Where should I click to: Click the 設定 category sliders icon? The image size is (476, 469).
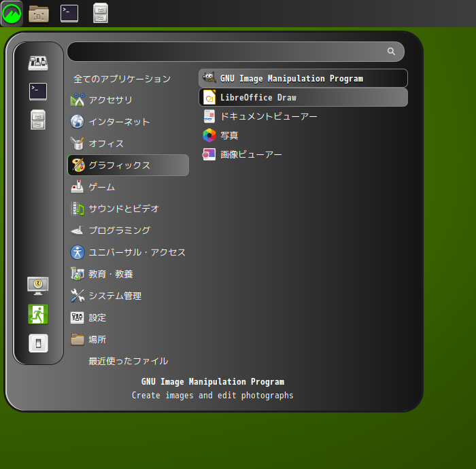(x=78, y=317)
